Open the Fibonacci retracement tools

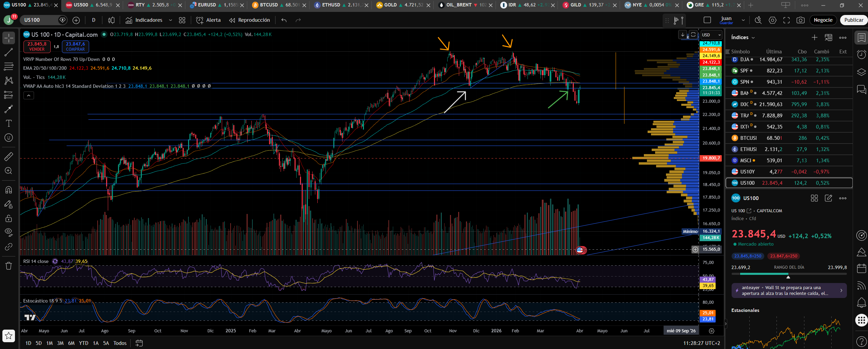tap(9, 66)
